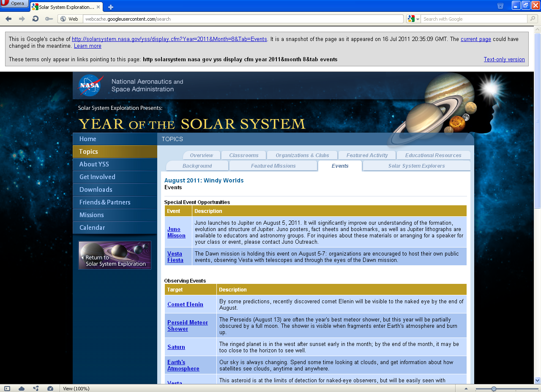Open the zoom slider popup arrow in status bar

pyautogui.click(x=466, y=389)
